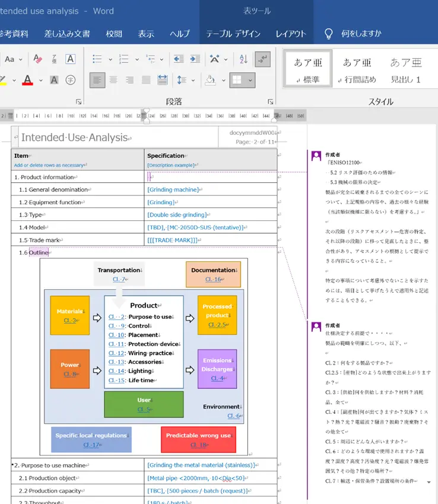Center align the paragraph text

[113, 80]
